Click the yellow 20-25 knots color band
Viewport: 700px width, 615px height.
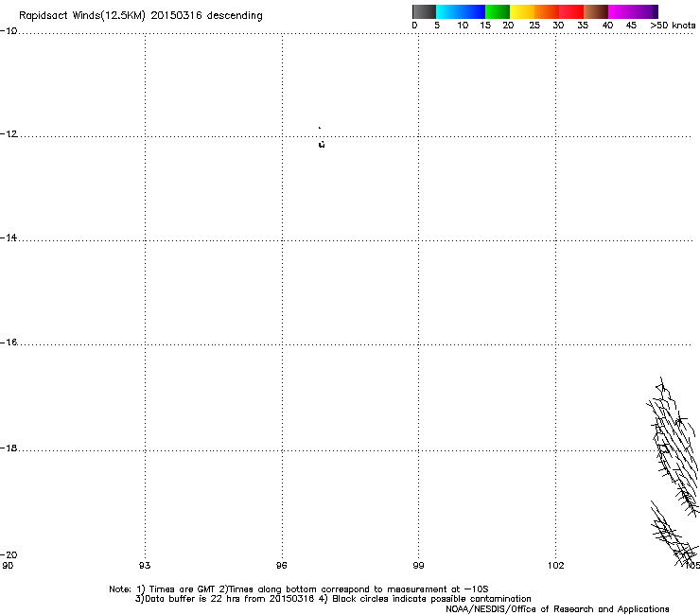point(522,11)
